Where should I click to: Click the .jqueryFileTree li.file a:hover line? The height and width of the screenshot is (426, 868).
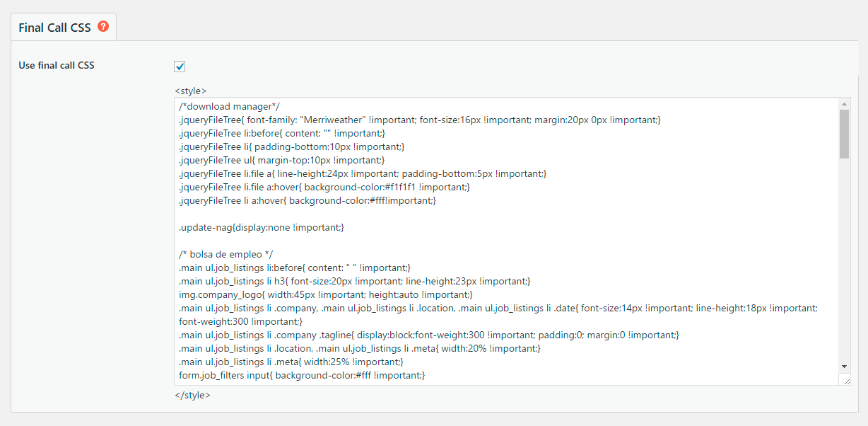point(324,188)
